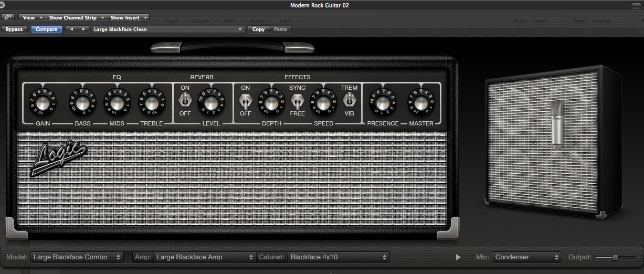This screenshot has width=644, height=274.
Task: Click the link chain icon button
Action: [x=8, y=18]
